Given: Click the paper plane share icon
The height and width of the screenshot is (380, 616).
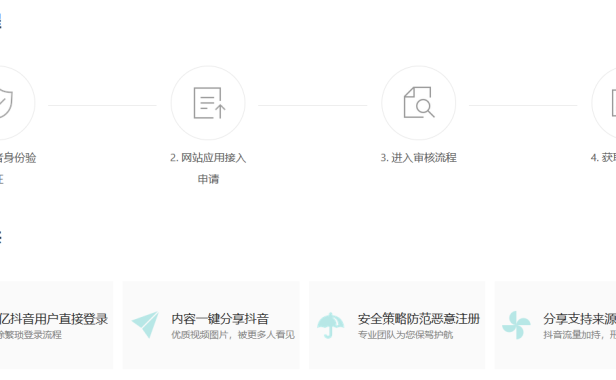Looking at the screenshot, I should pos(145,325).
